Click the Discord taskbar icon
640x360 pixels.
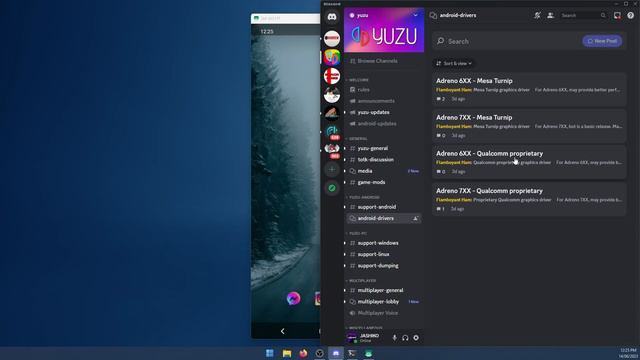pos(336,353)
